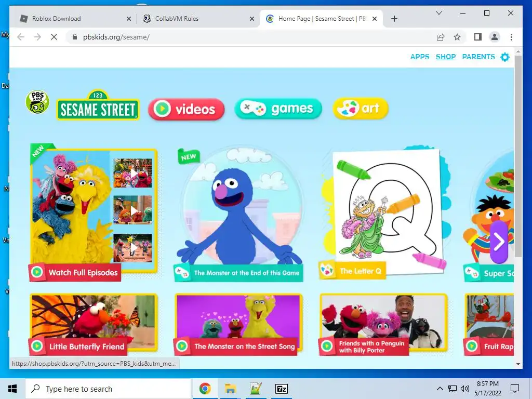The height and width of the screenshot is (399, 532).
Task: Open the Sesame Street logo link
Action: tap(98, 105)
